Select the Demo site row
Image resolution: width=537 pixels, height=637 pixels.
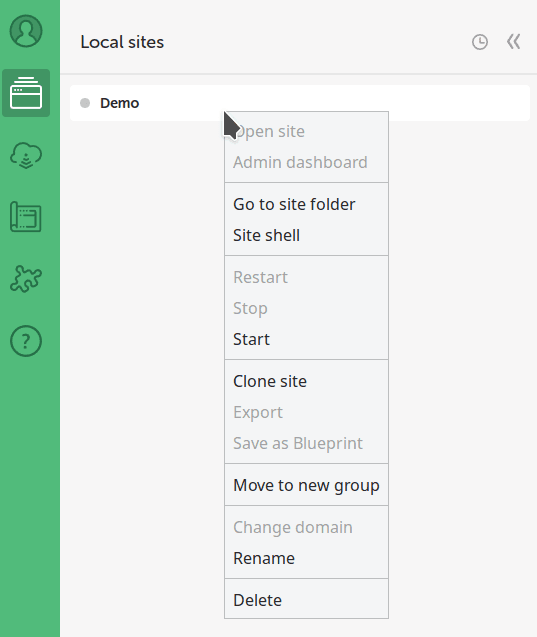click(x=300, y=103)
